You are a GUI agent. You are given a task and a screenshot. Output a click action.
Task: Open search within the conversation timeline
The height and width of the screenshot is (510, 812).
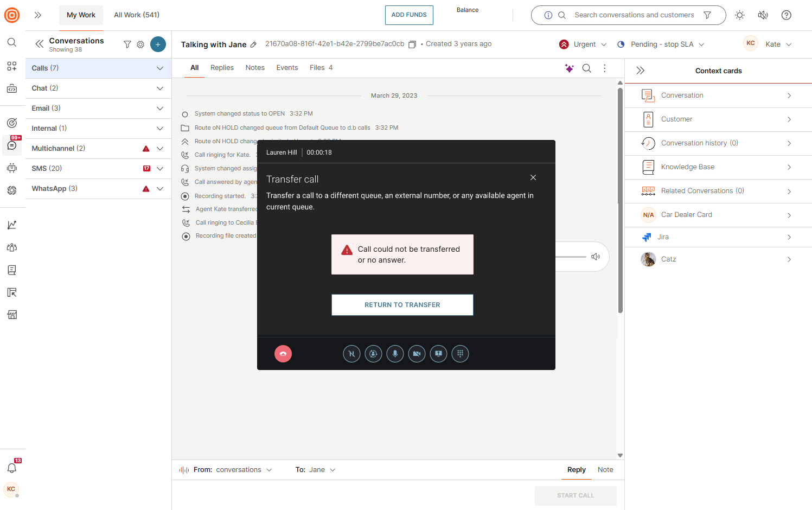pyautogui.click(x=586, y=68)
